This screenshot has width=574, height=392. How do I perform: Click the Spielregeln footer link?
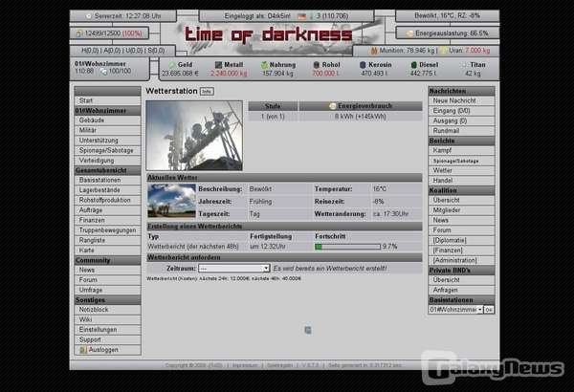(x=279, y=365)
